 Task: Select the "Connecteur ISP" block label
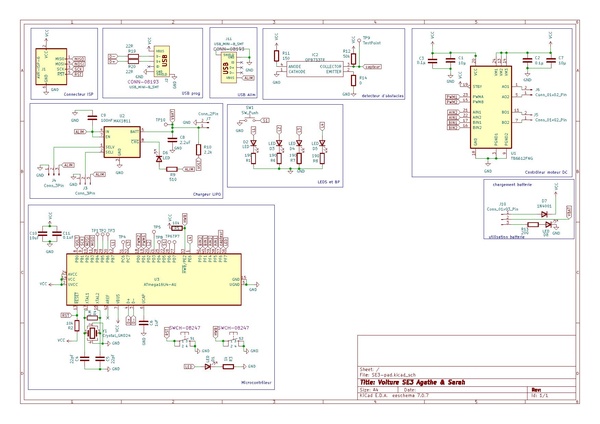point(77,94)
